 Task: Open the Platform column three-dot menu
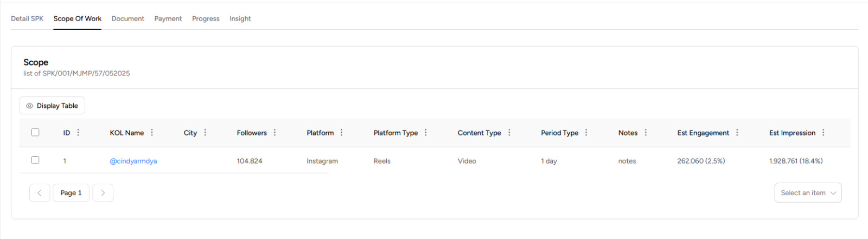tap(341, 133)
